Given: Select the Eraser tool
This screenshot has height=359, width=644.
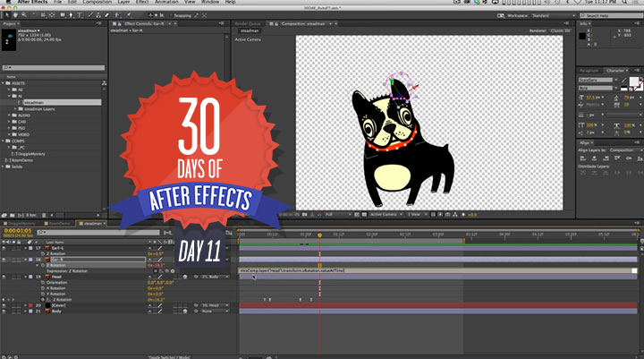Looking at the screenshot, I should tap(106, 15).
